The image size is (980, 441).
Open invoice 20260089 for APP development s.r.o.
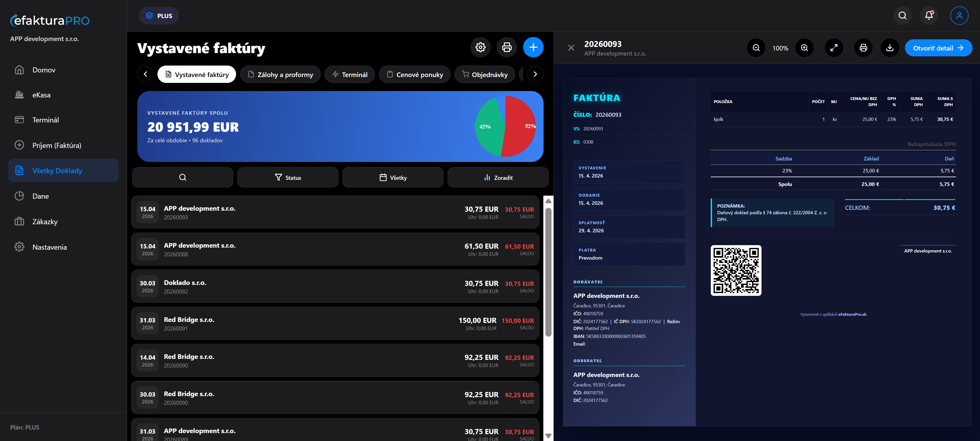pyautogui.click(x=335, y=430)
